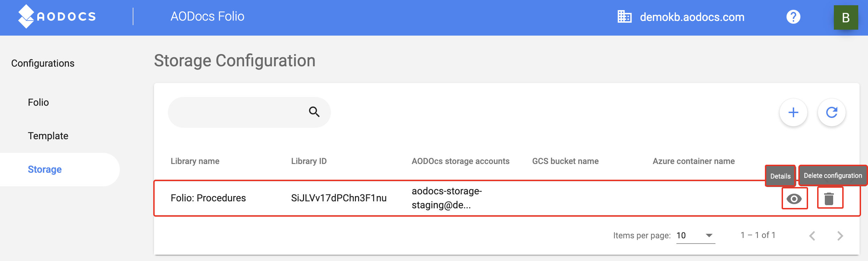868x261 pixels.
Task: Switch to the Template section
Action: 48,136
